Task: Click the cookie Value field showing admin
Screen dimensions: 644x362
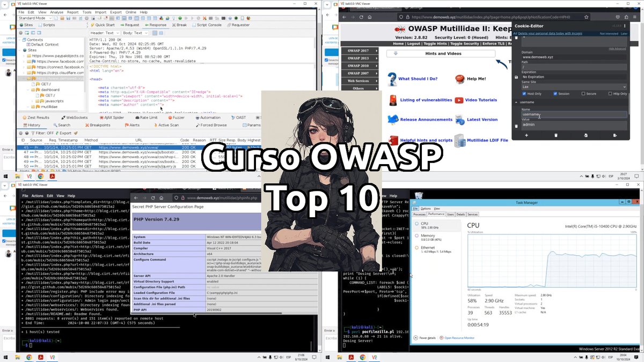Action: click(574, 124)
